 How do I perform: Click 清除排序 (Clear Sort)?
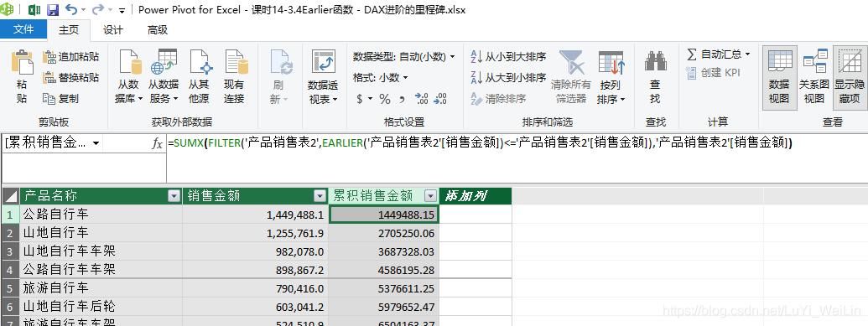pyautogui.click(x=498, y=99)
